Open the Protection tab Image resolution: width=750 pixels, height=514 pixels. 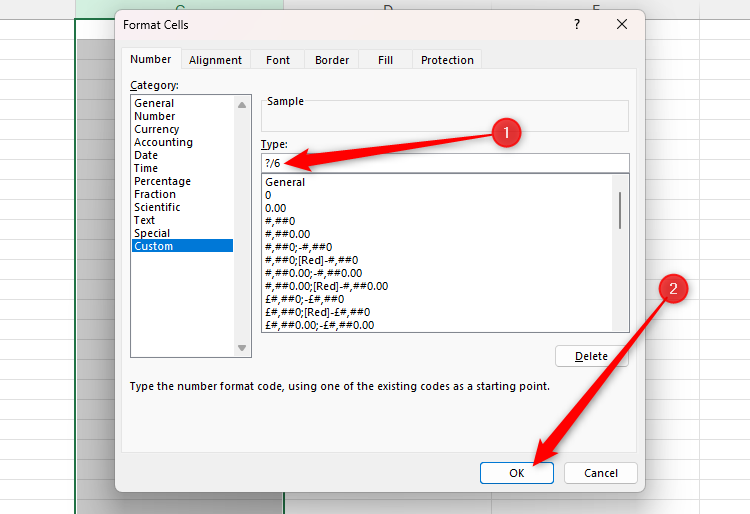point(447,60)
